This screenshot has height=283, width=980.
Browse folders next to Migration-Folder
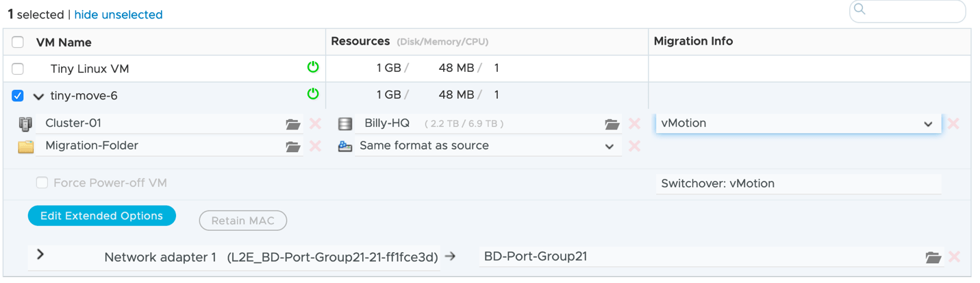tap(292, 147)
